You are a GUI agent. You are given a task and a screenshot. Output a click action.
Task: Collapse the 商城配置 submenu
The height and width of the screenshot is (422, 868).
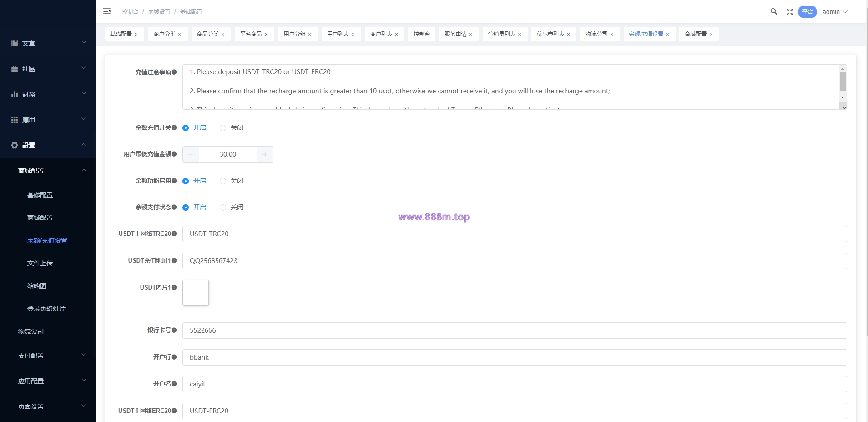[84, 170]
